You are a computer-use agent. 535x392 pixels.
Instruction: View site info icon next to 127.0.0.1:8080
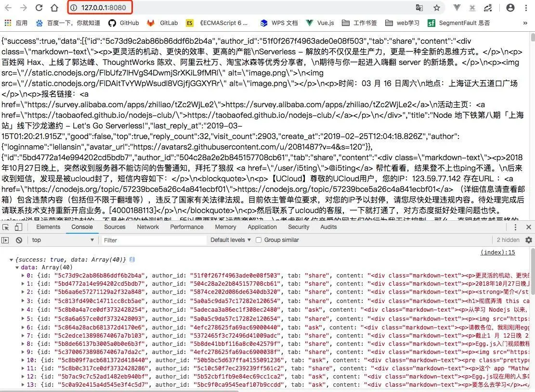point(74,8)
